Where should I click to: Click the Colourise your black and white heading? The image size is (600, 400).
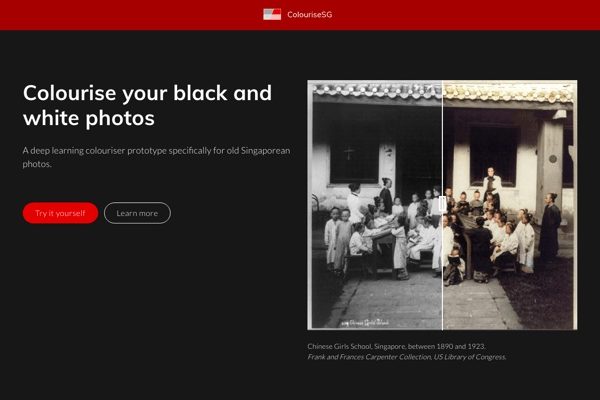click(x=147, y=105)
